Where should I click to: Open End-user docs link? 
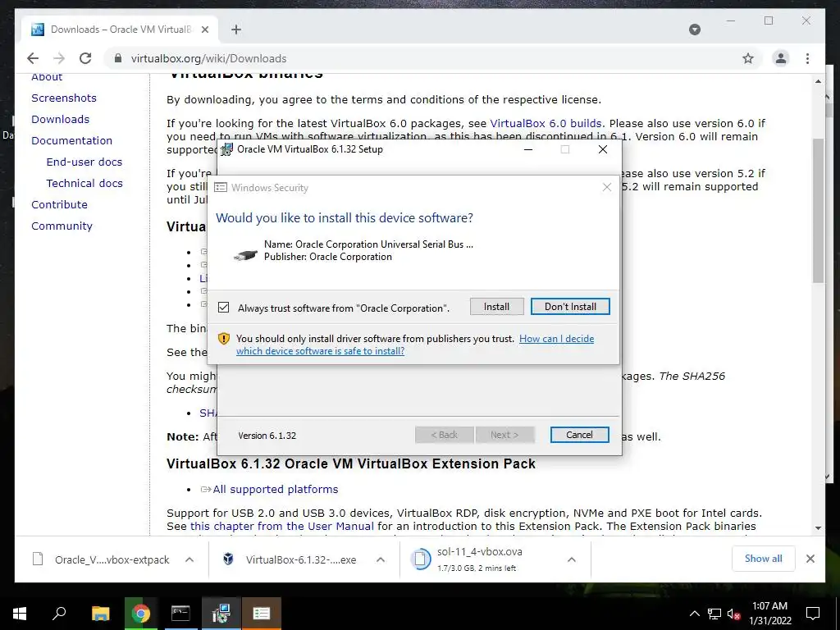pos(84,162)
